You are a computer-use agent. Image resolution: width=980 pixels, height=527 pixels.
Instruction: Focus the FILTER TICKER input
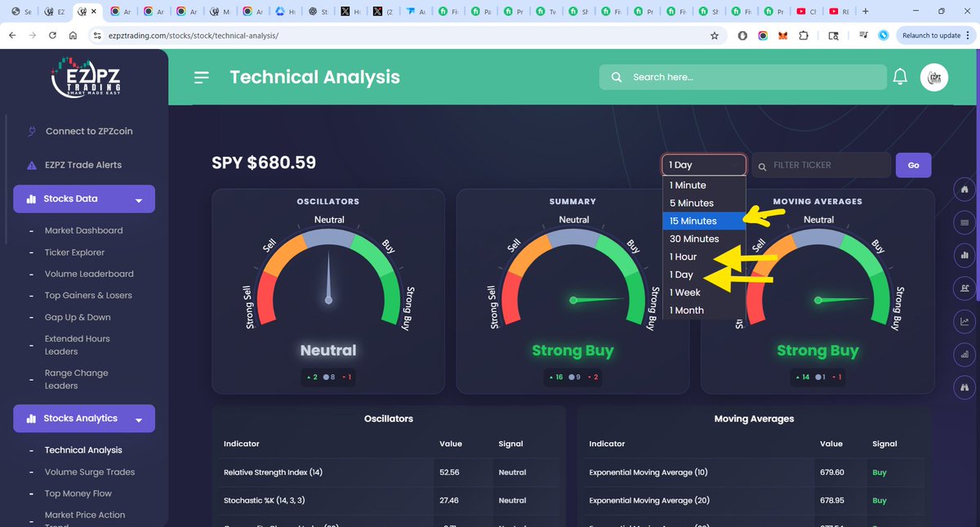coord(822,165)
